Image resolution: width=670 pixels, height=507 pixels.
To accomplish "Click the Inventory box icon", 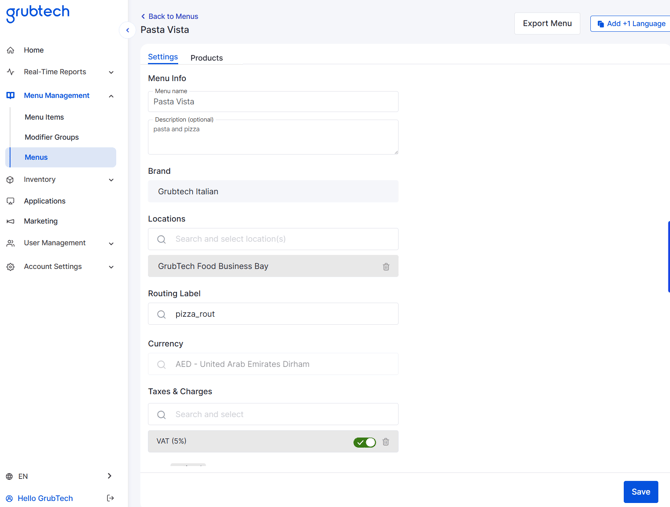I will point(10,180).
